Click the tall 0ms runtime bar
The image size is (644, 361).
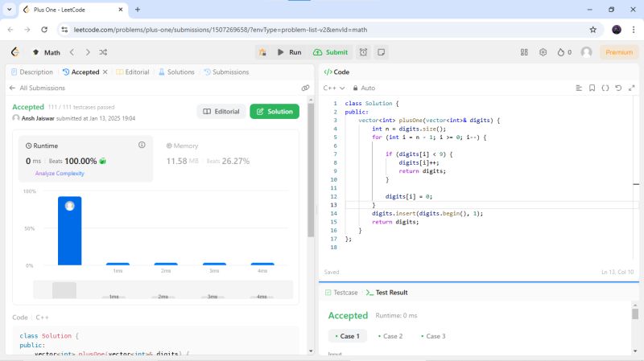(69, 231)
